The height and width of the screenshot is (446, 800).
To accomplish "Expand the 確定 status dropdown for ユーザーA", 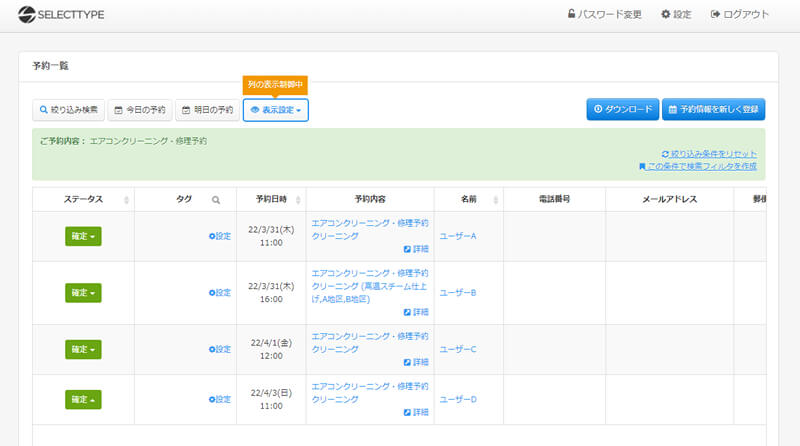I will click(83, 236).
